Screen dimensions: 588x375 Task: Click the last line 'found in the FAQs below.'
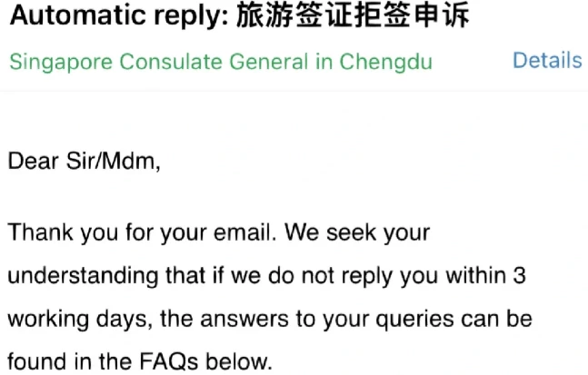point(140,362)
